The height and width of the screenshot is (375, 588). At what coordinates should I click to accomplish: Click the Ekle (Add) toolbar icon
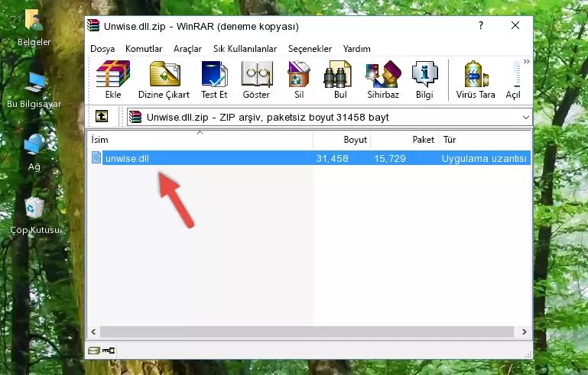tap(113, 79)
